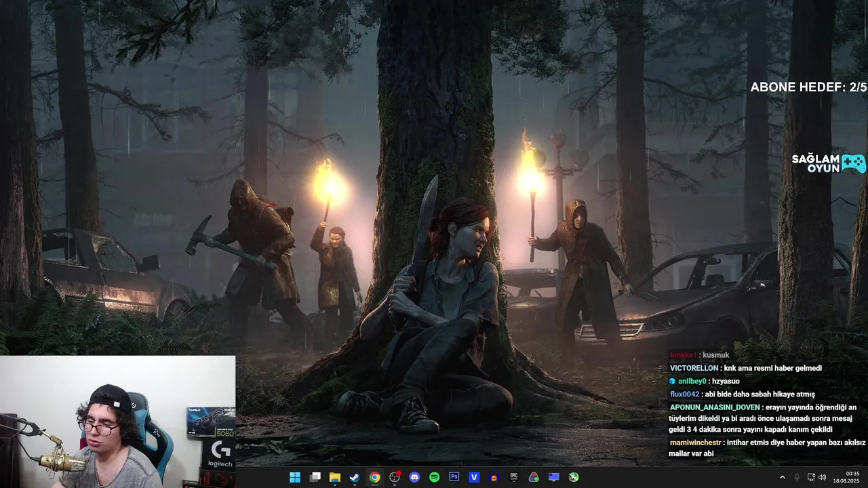The width and height of the screenshot is (868, 488).
Task: Switch to the Google Chrome window
Action: pos(374,477)
